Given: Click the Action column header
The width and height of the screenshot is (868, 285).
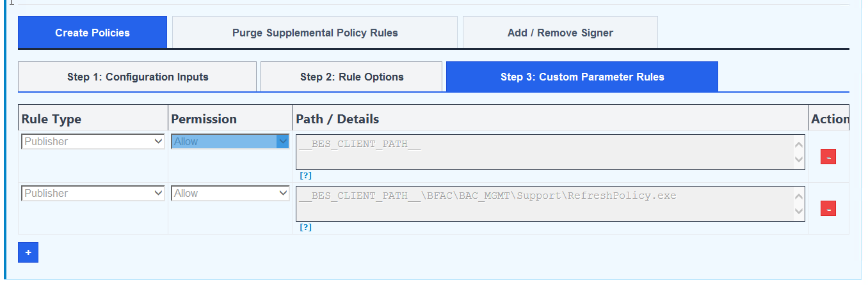Looking at the screenshot, I should point(830,119).
